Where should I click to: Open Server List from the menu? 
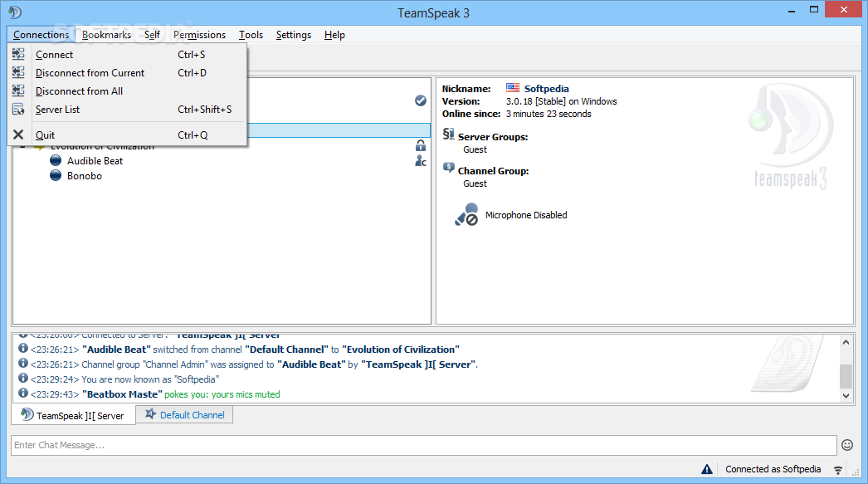[127, 109]
